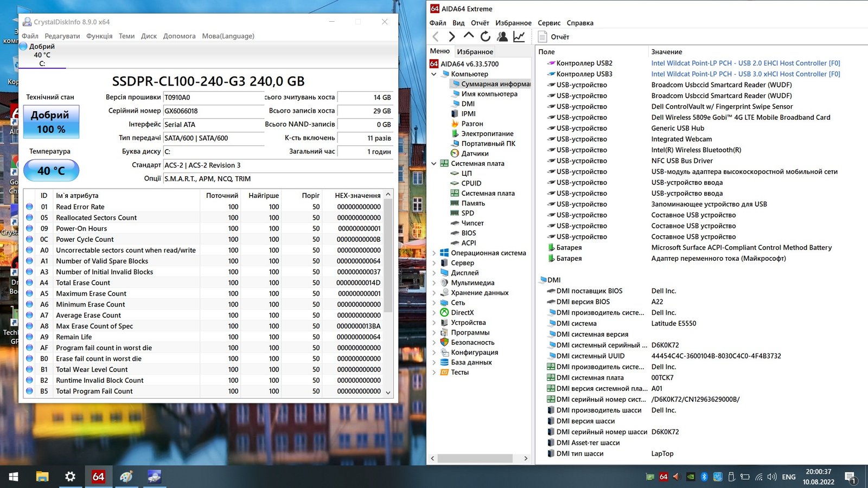Click AIDA64 icon on the taskbar
The height and width of the screenshot is (488, 868).
98,477
